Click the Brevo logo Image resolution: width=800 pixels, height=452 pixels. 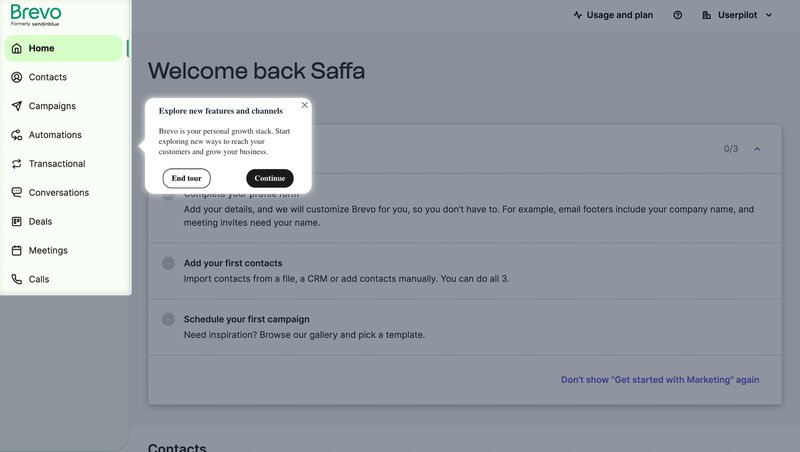coord(36,13)
